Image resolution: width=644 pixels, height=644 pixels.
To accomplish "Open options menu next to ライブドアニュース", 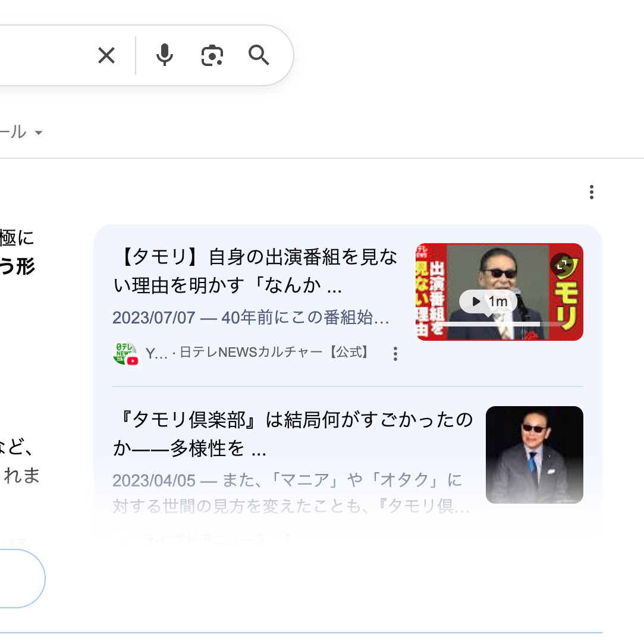I will coord(288,539).
